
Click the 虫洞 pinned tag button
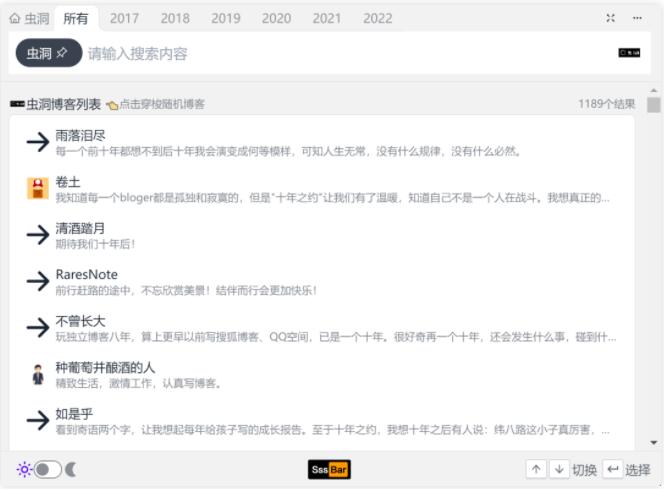point(48,53)
